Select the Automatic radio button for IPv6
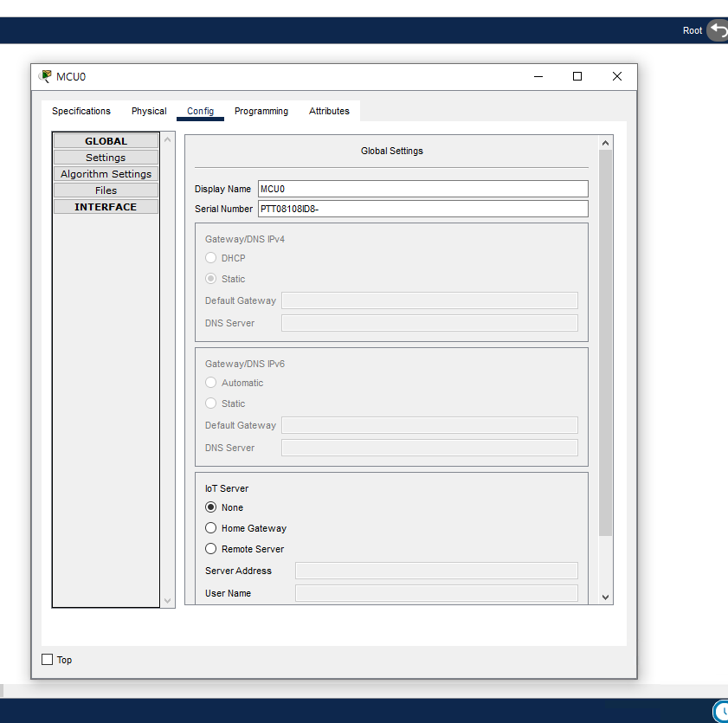This screenshot has width=728, height=723. pos(211,383)
